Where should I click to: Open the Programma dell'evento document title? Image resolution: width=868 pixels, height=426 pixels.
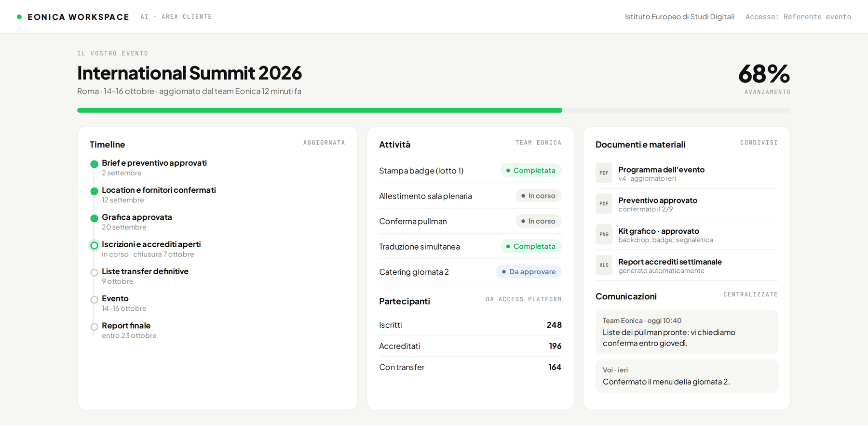coord(662,170)
